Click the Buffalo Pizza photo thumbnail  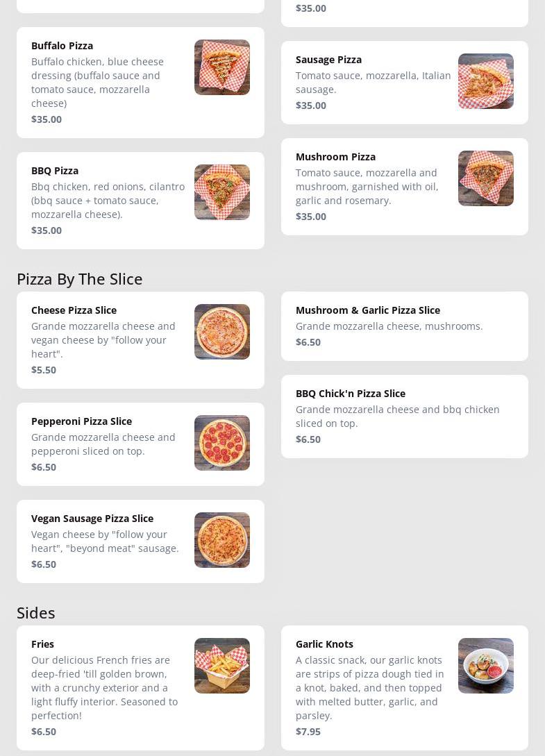coord(222,67)
